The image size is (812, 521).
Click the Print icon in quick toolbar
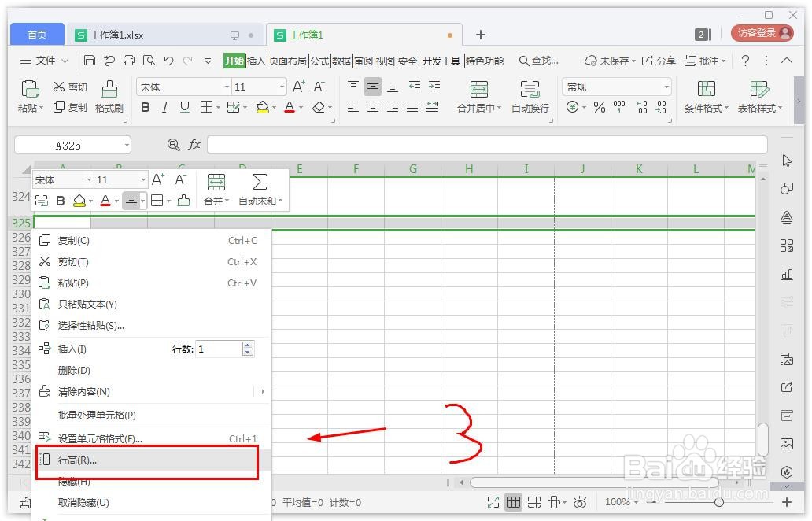[129, 61]
